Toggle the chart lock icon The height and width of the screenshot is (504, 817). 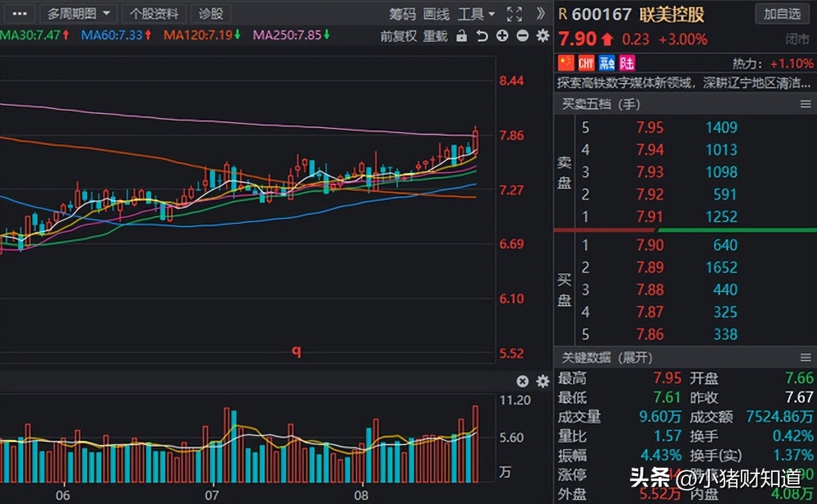[462, 36]
